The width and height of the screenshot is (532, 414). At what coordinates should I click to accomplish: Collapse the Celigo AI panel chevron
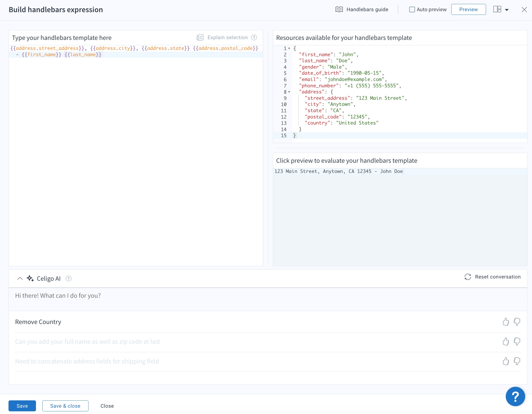point(20,279)
